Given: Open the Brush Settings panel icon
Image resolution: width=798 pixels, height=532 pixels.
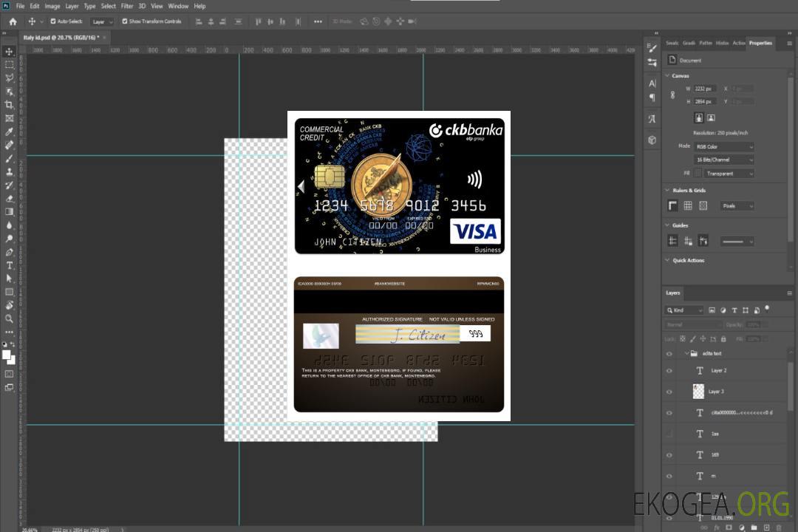Looking at the screenshot, I should pyautogui.click(x=652, y=48).
